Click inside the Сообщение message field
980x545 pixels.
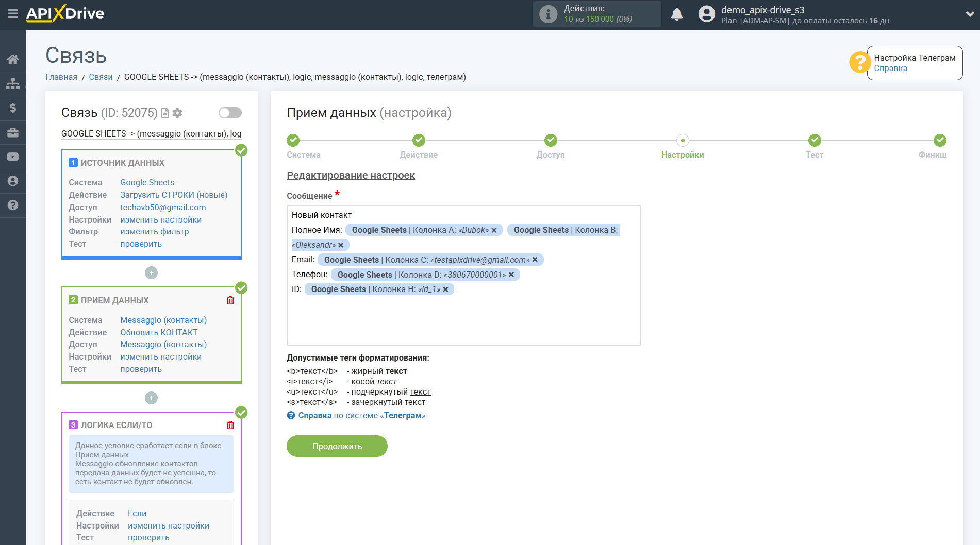[463, 319]
